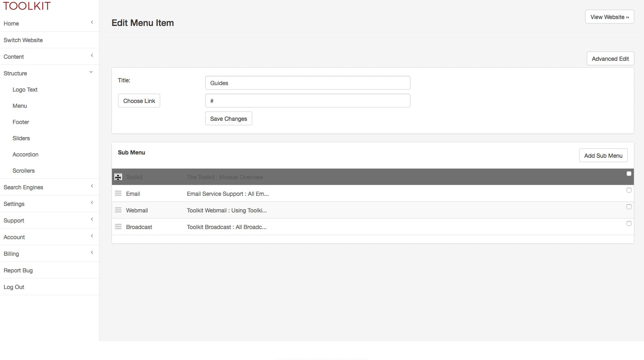Screen dimensions: 644x360
Task: Expand the Content sidebar chevron
Action: (92, 56)
